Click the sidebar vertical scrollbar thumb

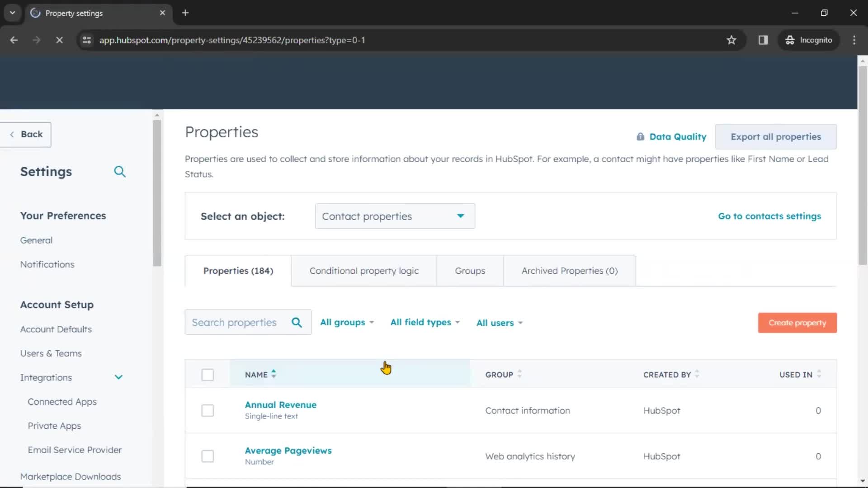(x=157, y=193)
